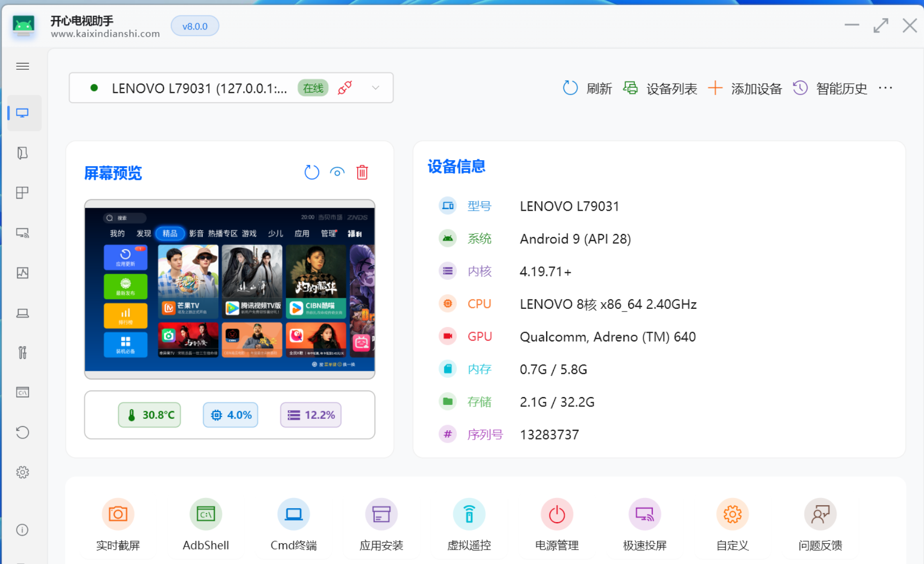Open the image gallery sidebar icon
Screen dimensions: 924x564
[x=23, y=273]
